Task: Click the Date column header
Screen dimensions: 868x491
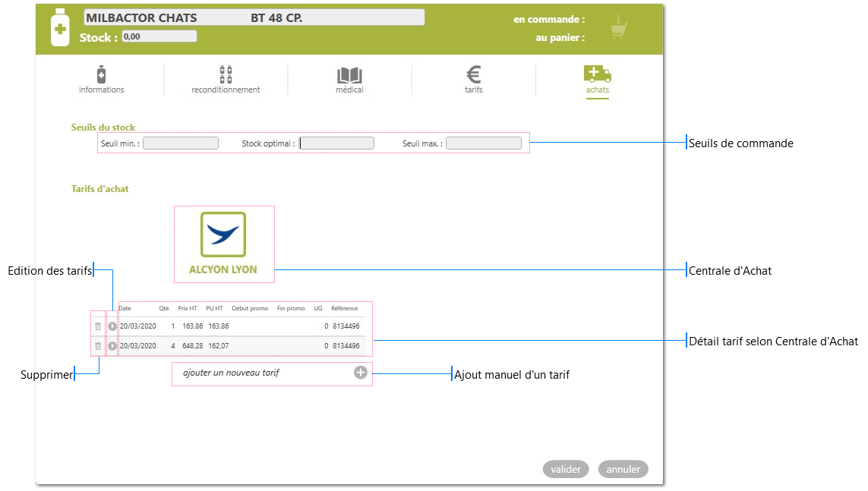Action: tap(125, 309)
